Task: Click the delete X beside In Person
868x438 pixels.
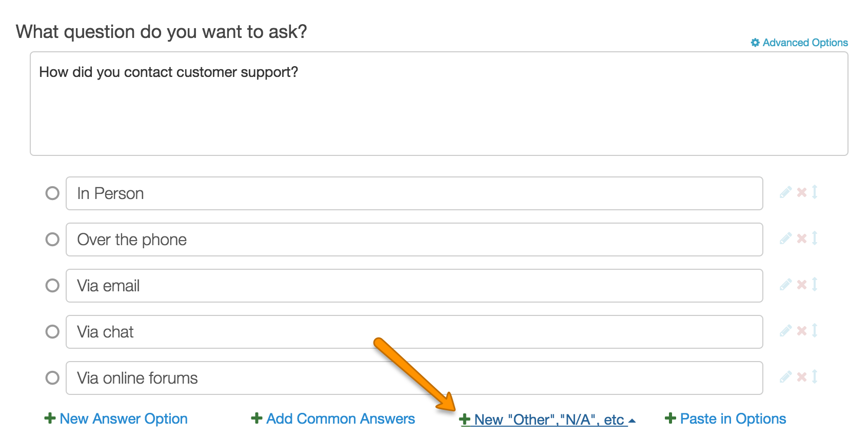Action: (x=802, y=192)
